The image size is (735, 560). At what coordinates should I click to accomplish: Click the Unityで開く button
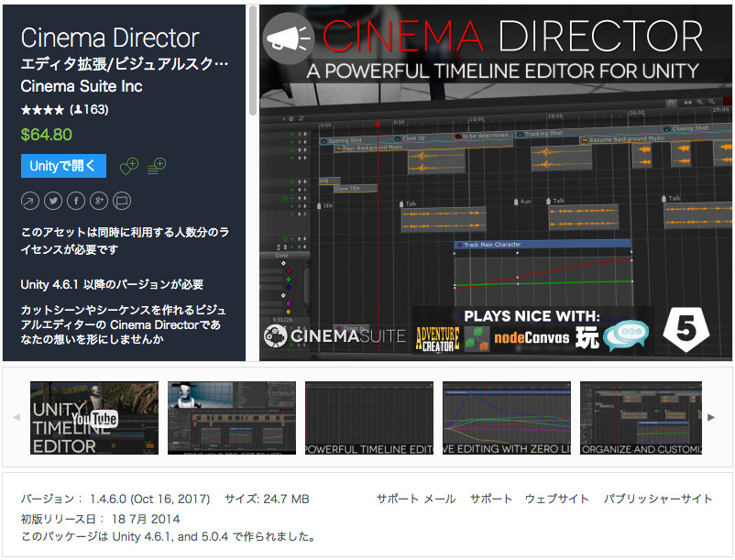(x=63, y=166)
